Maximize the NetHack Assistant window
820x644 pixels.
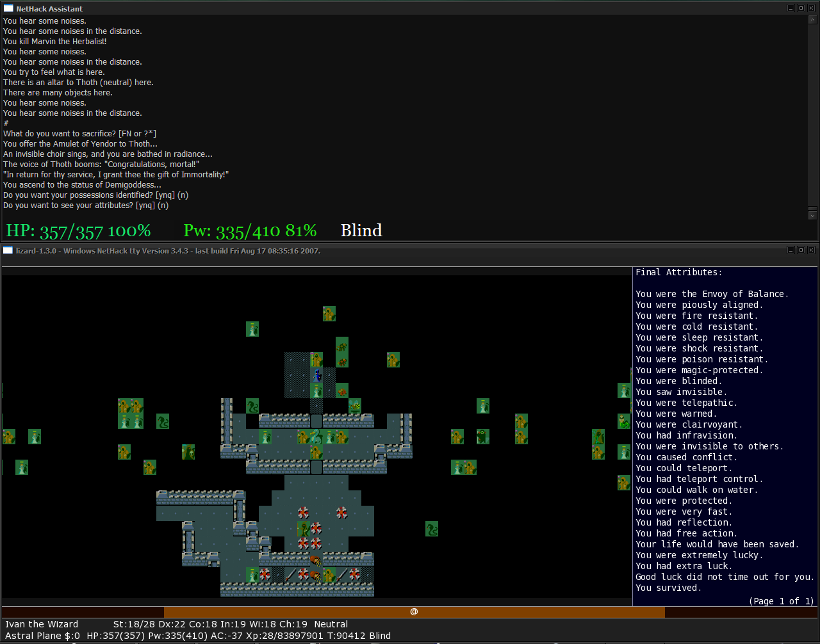click(x=801, y=8)
